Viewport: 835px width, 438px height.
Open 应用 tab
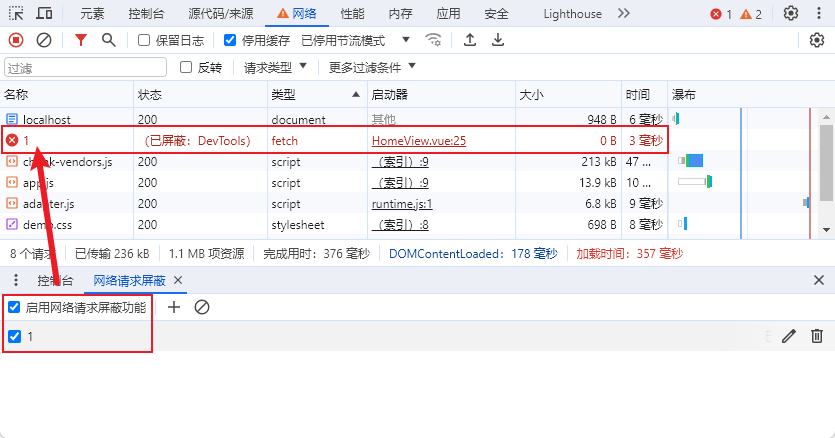point(448,14)
